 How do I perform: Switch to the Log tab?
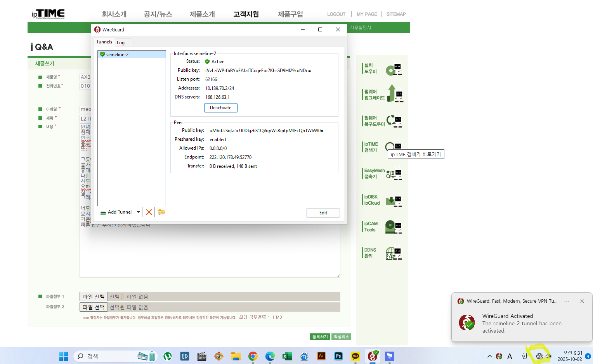coord(121,43)
